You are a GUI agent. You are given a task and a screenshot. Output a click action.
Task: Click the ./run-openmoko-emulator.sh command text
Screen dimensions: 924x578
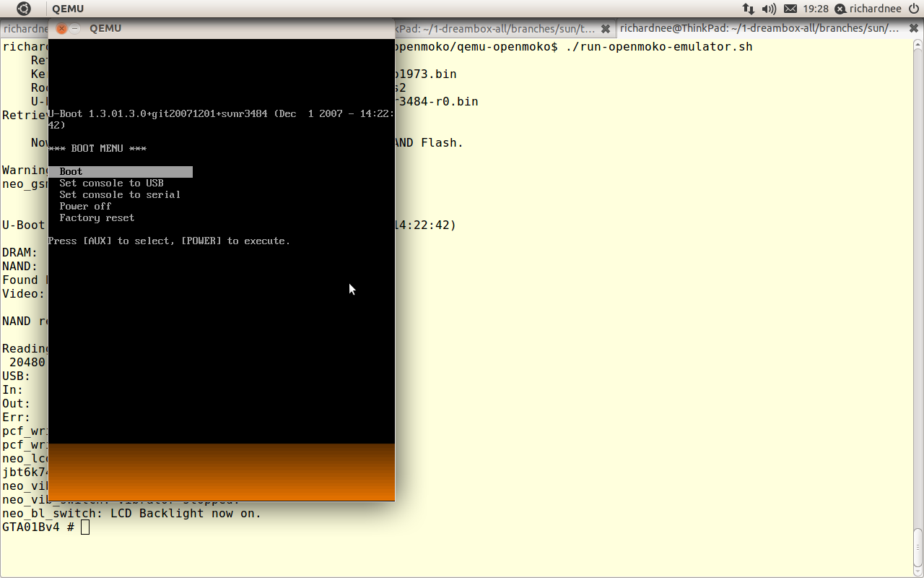tap(659, 47)
